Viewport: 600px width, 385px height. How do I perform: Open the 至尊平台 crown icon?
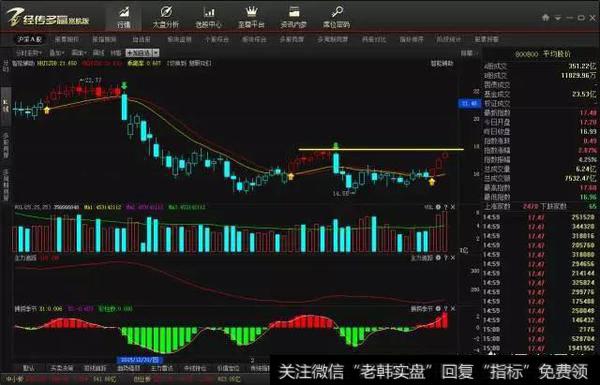click(x=251, y=17)
